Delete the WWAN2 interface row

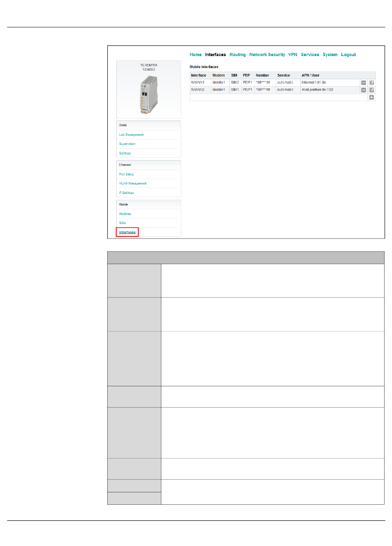click(364, 90)
